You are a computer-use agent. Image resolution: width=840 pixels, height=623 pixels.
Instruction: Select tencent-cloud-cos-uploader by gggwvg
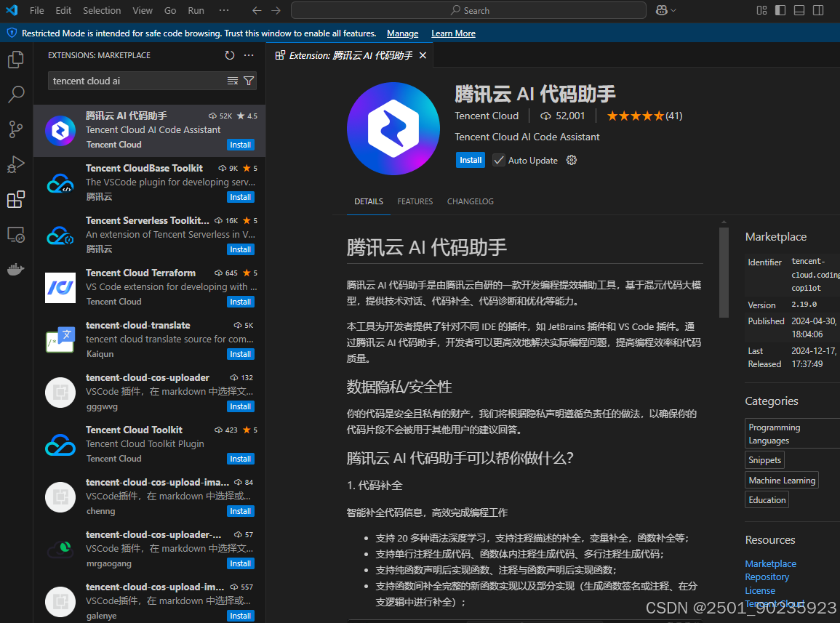point(150,392)
